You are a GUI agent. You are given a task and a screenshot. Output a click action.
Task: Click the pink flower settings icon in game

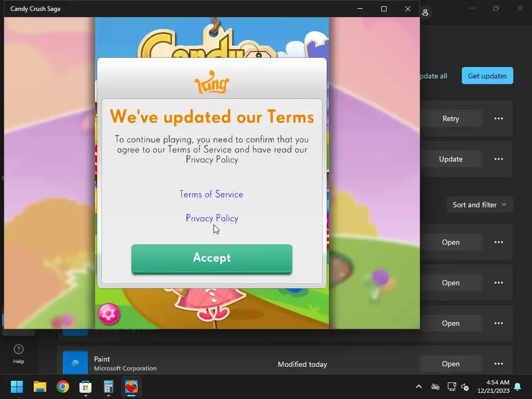(x=109, y=314)
